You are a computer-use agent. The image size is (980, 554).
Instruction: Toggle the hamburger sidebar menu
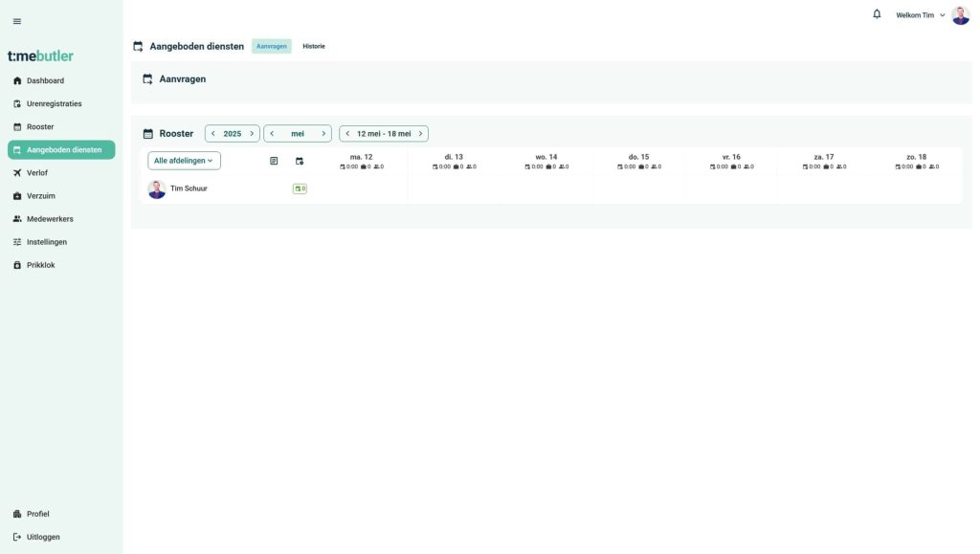tap(17, 21)
